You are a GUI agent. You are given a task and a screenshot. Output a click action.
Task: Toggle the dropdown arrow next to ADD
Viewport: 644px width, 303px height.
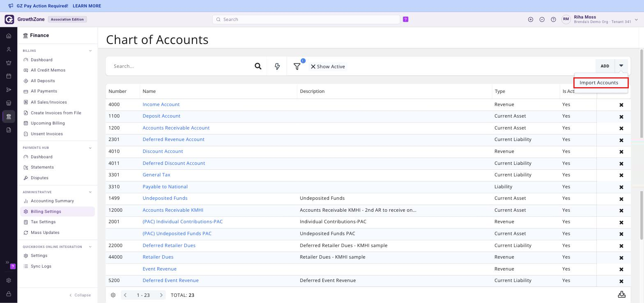(621, 66)
